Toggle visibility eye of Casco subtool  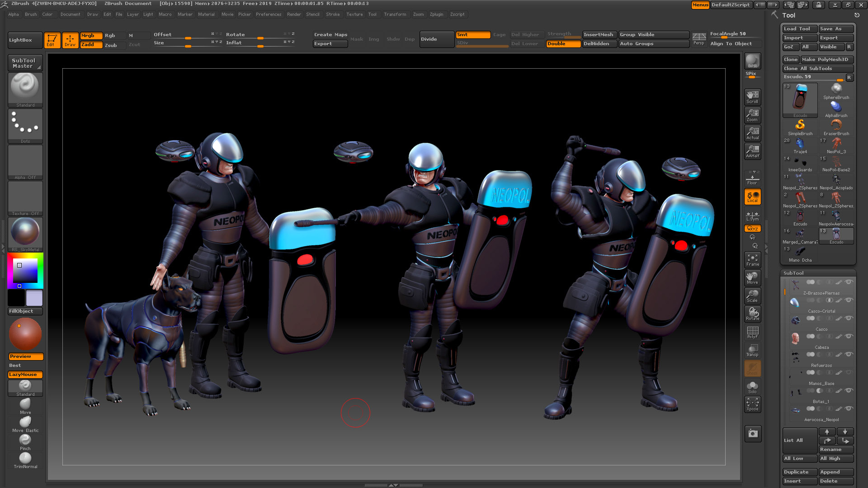point(849,318)
